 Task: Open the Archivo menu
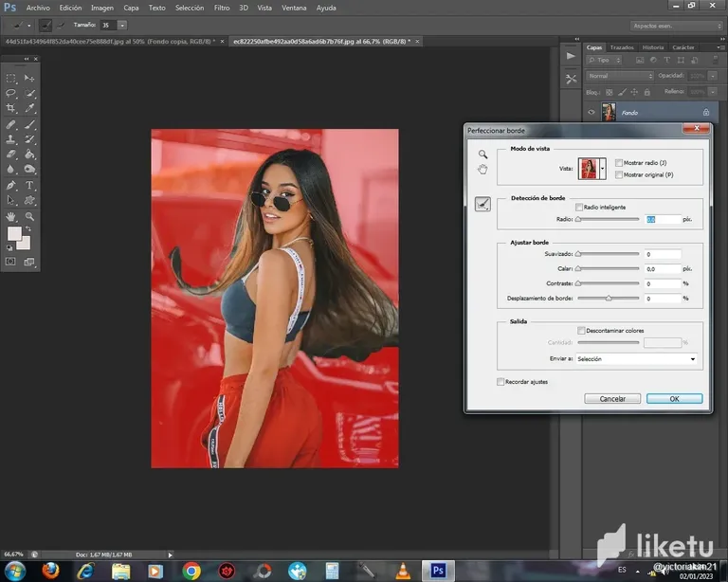[x=38, y=8]
